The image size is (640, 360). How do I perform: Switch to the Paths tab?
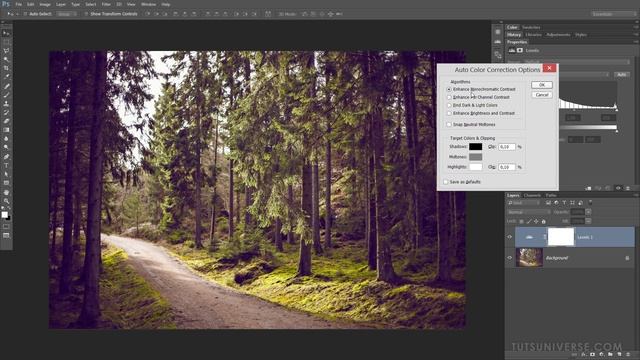point(551,196)
